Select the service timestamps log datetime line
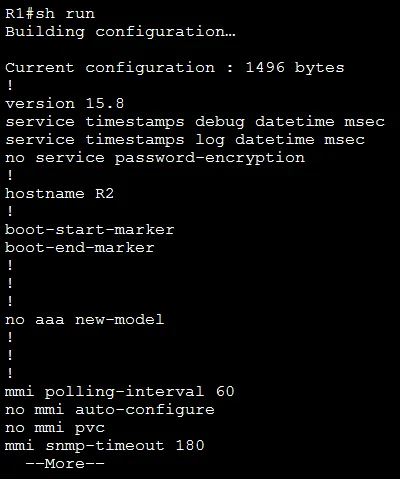The height and width of the screenshot is (479, 400). [x=185, y=140]
